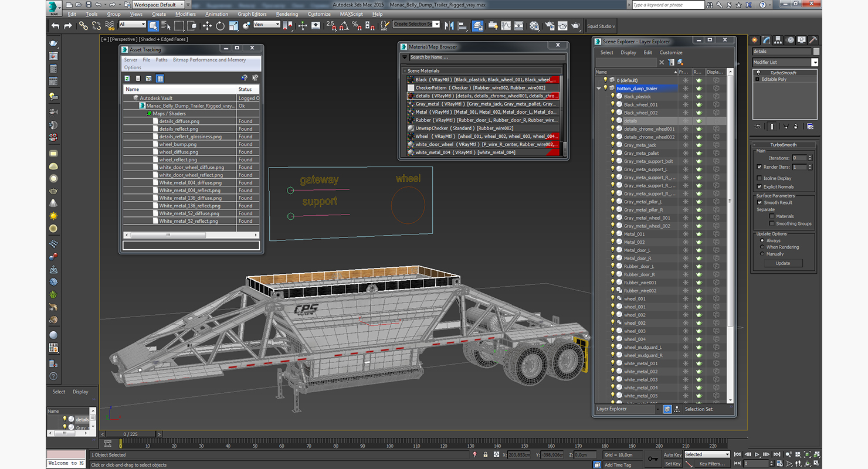This screenshot has height=469, width=868.
Task: Choose the Select and Rotate tool
Action: coord(220,26)
